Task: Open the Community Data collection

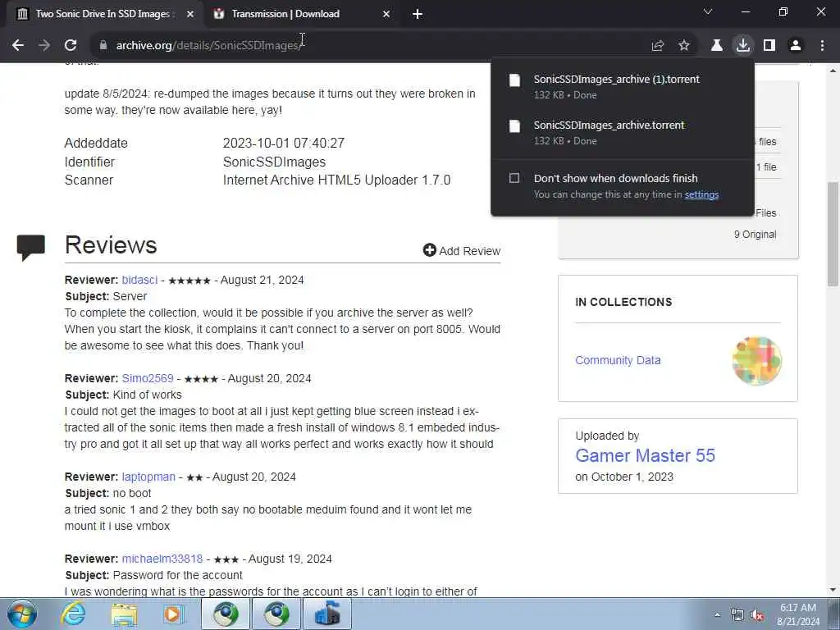Action: [618, 361]
